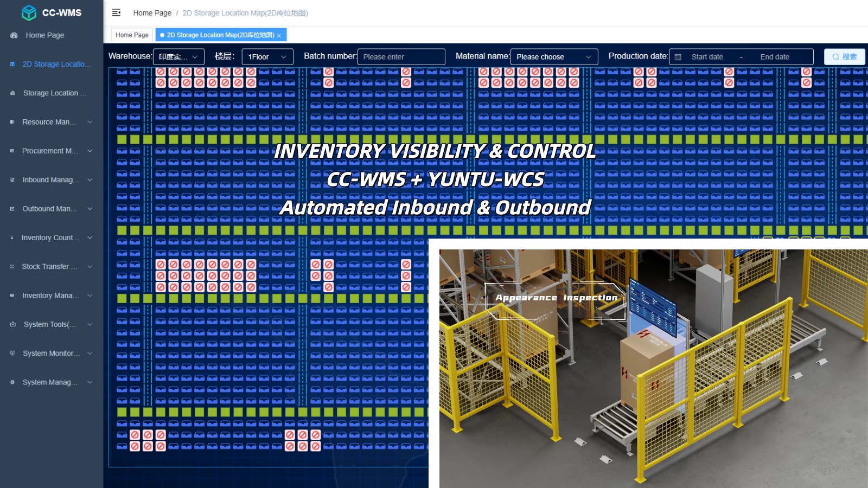868x488 pixels.
Task: Click the Inventory Management sidebar icon
Action: 12,296
